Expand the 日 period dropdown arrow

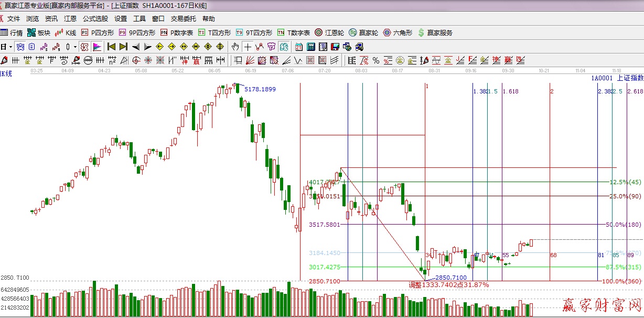click(9, 47)
